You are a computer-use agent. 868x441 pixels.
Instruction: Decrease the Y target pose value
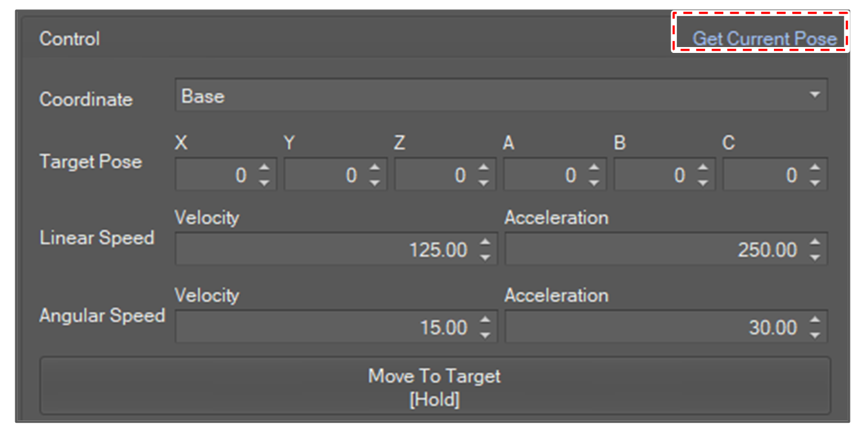tap(374, 183)
